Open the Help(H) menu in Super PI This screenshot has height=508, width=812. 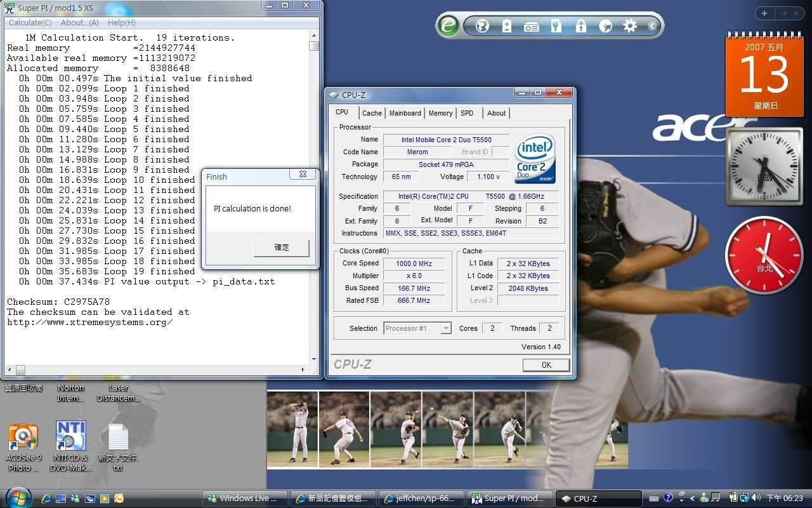click(122, 23)
